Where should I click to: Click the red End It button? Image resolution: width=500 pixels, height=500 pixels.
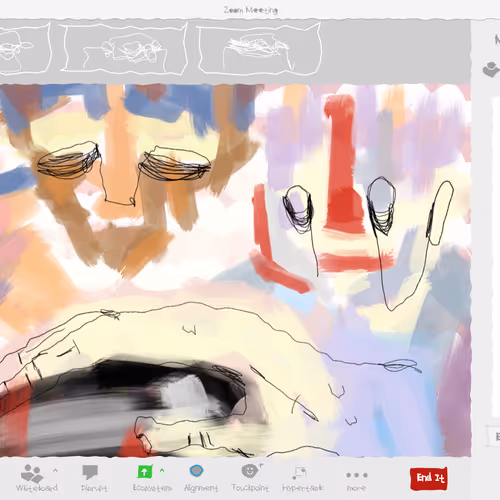(429, 478)
